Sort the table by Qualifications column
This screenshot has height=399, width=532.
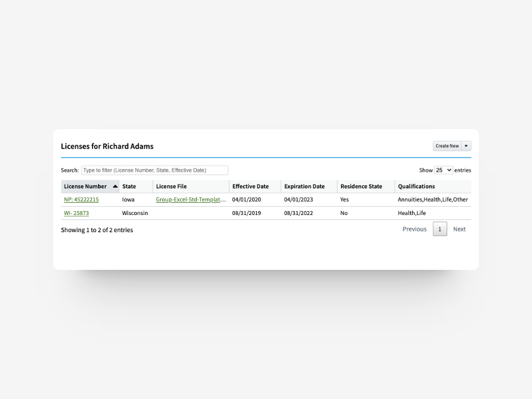pyautogui.click(x=416, y=186)
